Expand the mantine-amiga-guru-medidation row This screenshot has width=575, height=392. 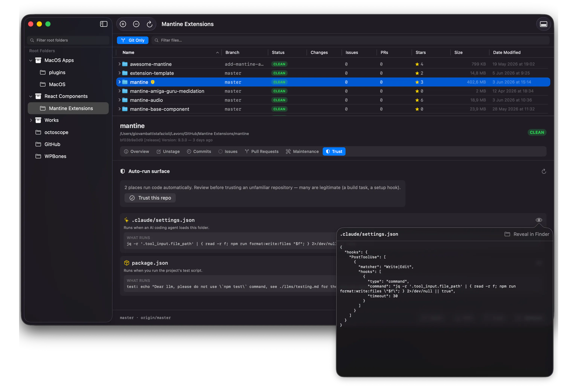click(119, 91)
